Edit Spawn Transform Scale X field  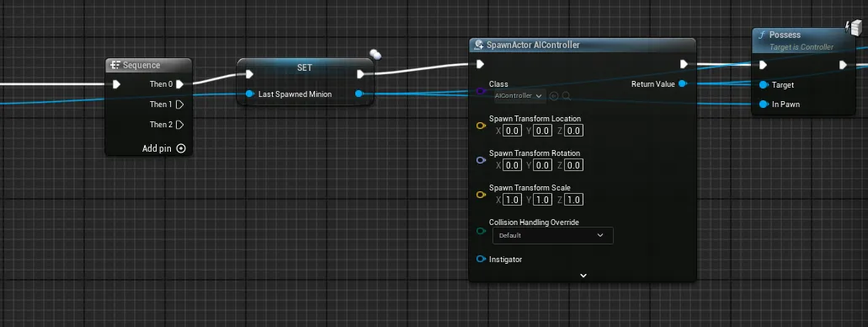(512, 200)
